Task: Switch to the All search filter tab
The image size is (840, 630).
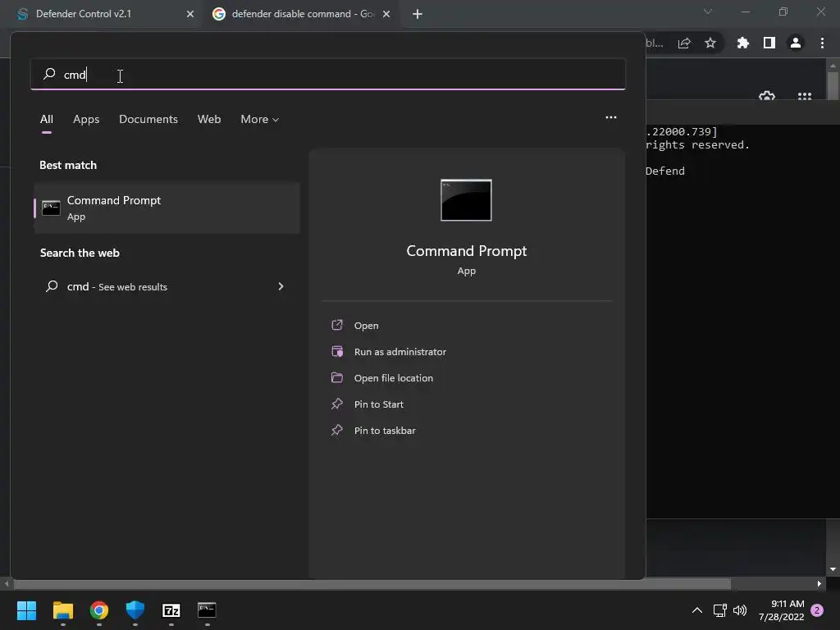Action: [x=47, y=120]
